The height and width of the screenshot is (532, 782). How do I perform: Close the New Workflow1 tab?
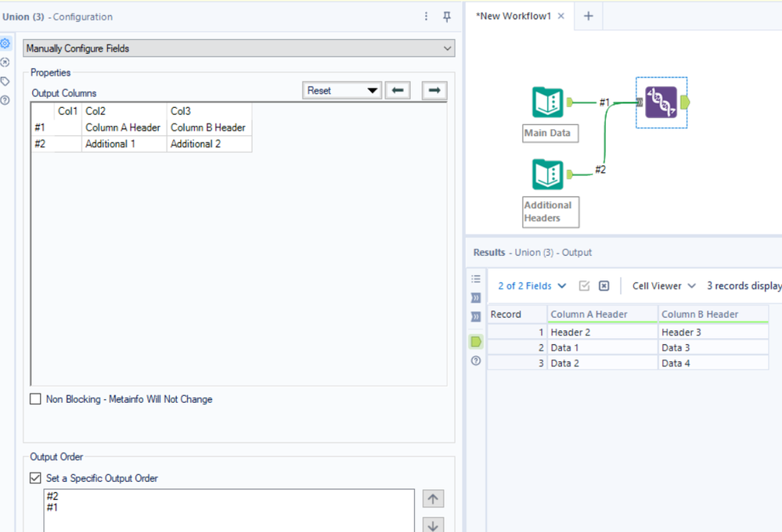561,16
